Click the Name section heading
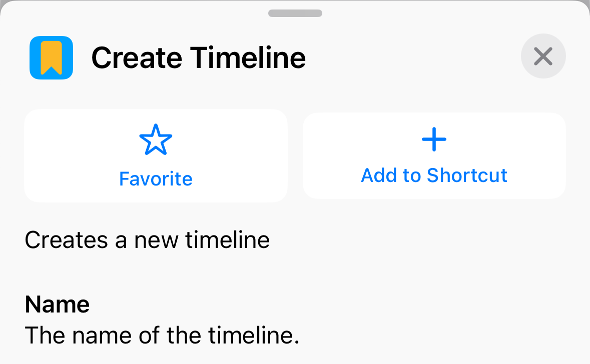 pyautogui.click(x=57, y=304)
